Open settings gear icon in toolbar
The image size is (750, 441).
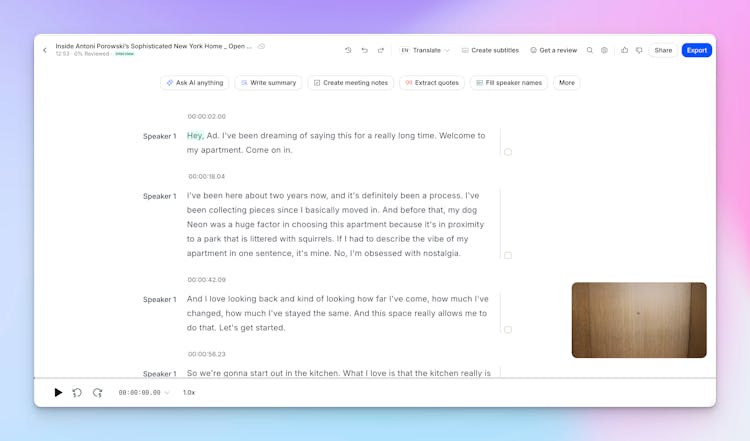click(x=605, y=50)
